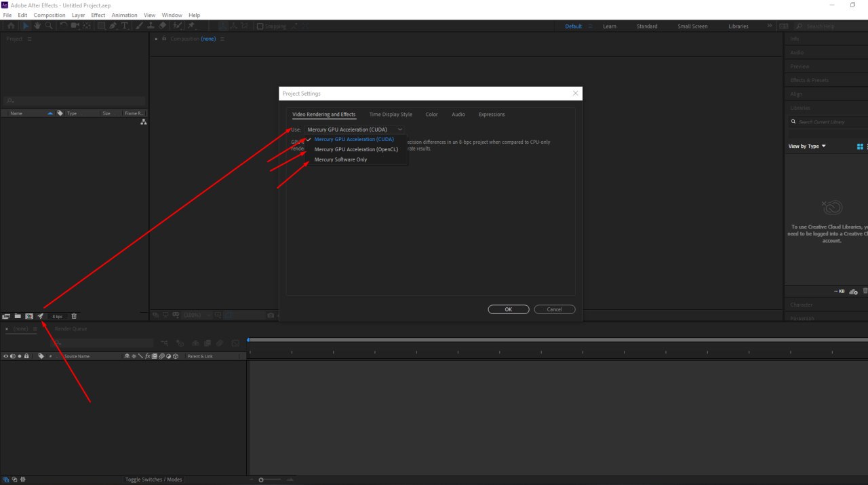The height and width of the screenshot is (485, 868).
Task: Select Video Rendering and Effects tab
Action: [323, 115]
